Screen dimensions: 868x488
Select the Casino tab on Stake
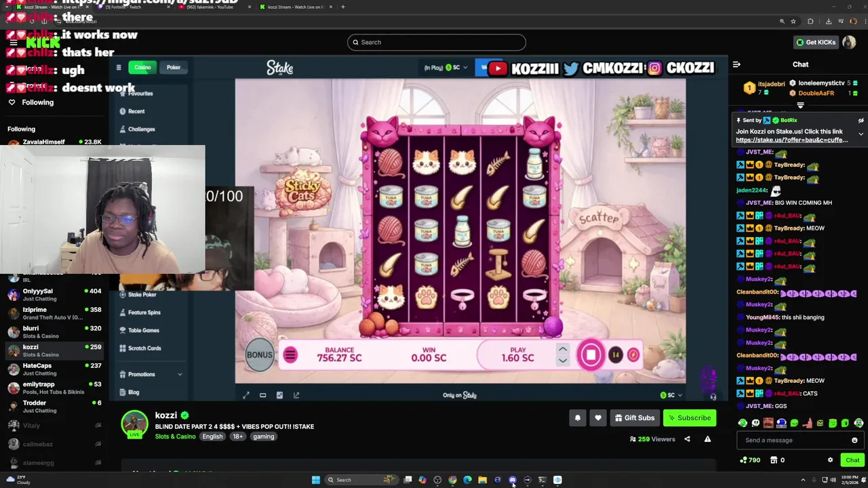pyautogui.click(x=142, y=67)
